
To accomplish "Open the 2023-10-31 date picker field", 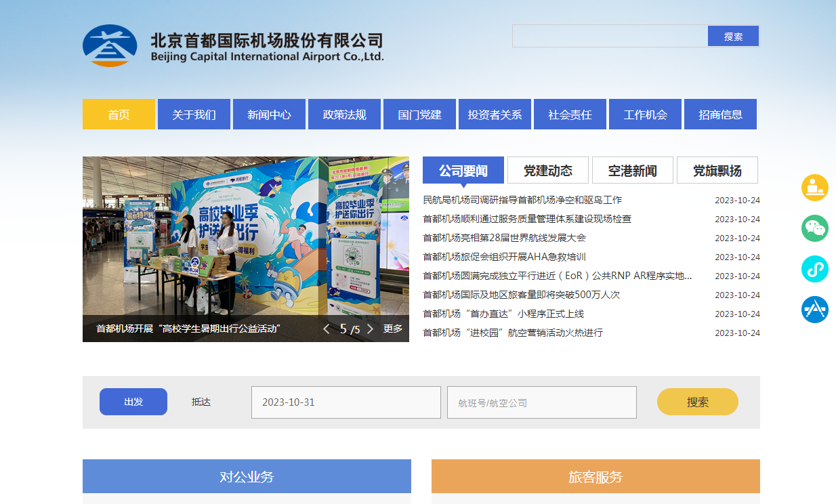I will point(346,402).
